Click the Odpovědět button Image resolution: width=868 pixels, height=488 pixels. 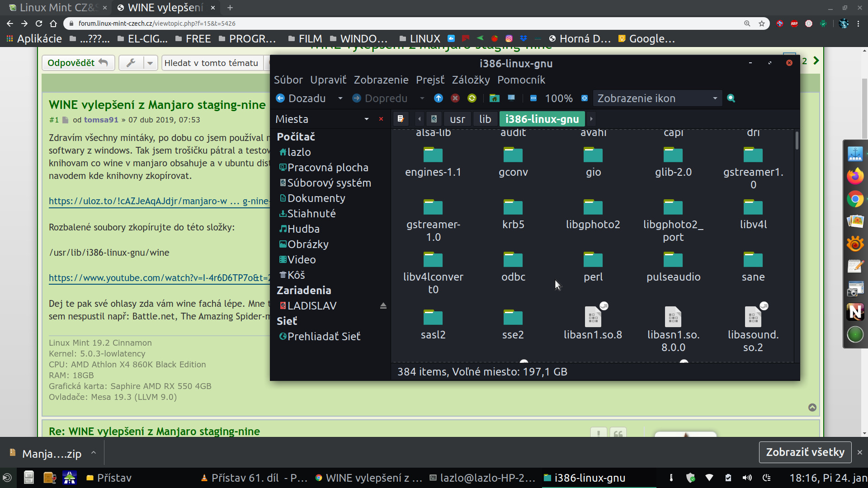coord(78,63)
